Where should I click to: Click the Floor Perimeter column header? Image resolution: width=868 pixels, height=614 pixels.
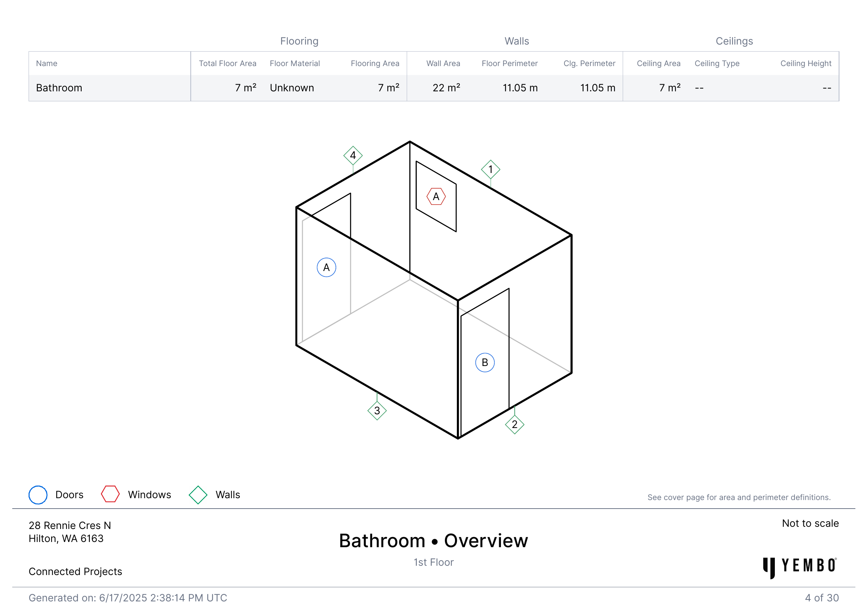pos(509,63)
